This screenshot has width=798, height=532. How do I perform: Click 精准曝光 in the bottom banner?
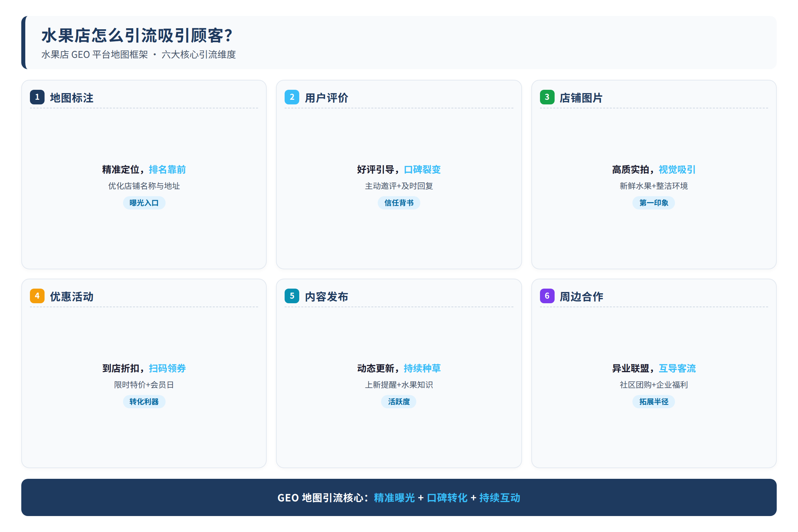click(394, 498)
